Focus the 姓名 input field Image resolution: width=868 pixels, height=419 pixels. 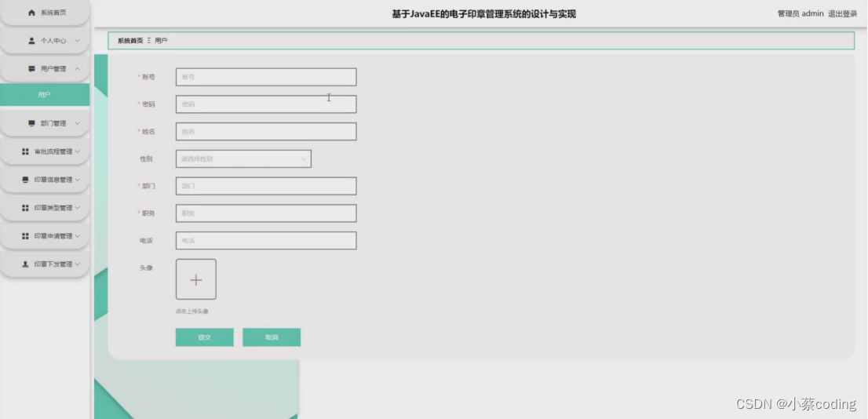coord(266,132)
